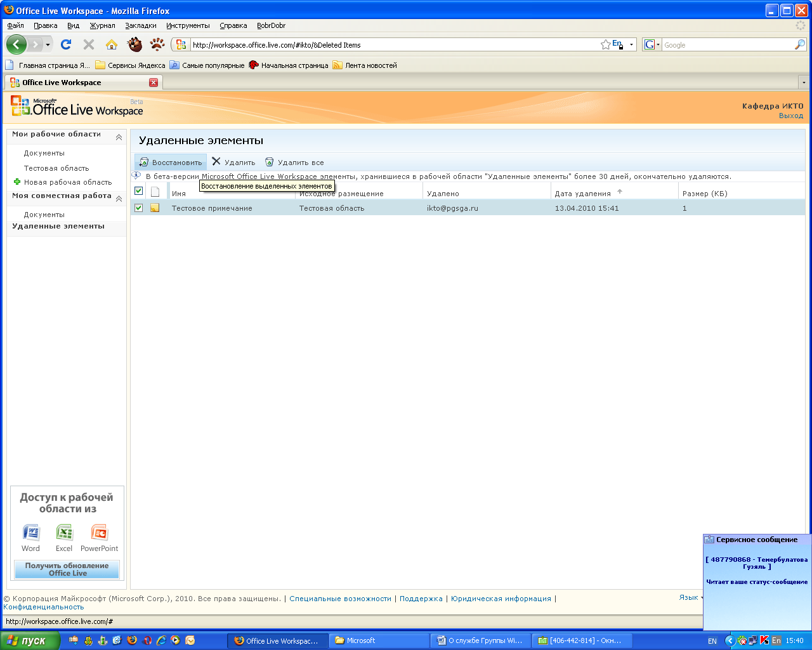The image size is (812, 650).
Task: Click in the Google search field
Action: point(728,45)
